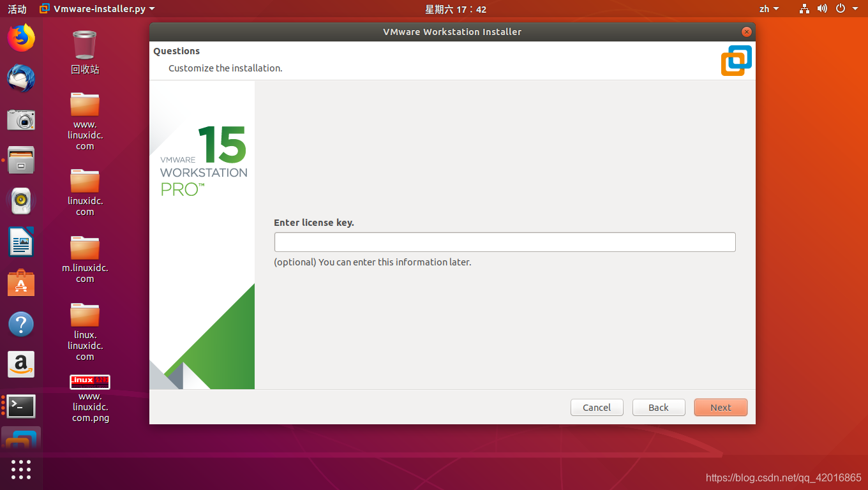The width and height of the screenshot is (868, 490).
Task: Launch Rhythmbox speaker icon in dock
Action: (21, 201)
